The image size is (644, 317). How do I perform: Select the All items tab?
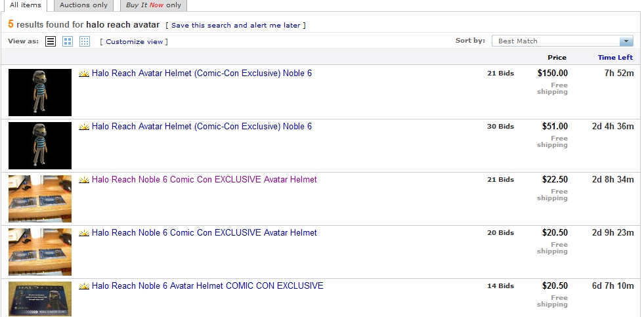26,5
